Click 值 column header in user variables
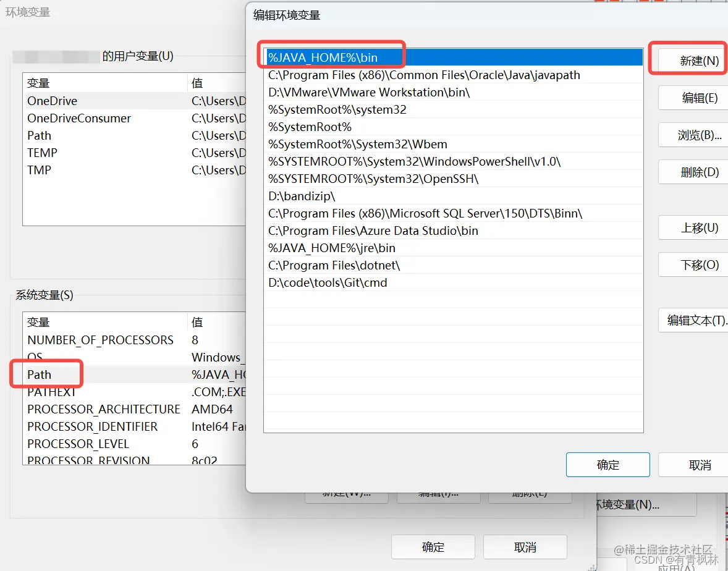 [217, 83]
